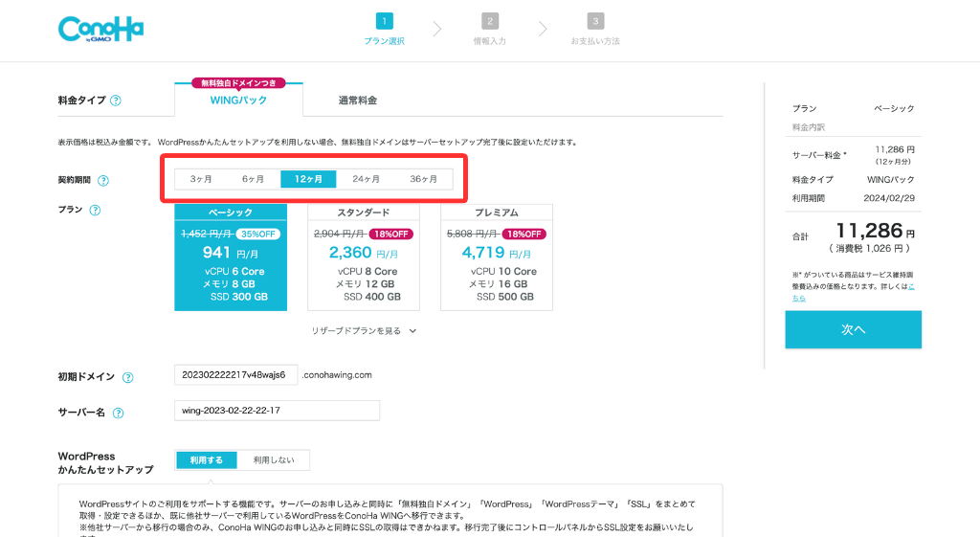Viewport: 980px width, 537px height.
Task: Click step 1 プラン選択 indicator
Action: click(x=385, y=29)
